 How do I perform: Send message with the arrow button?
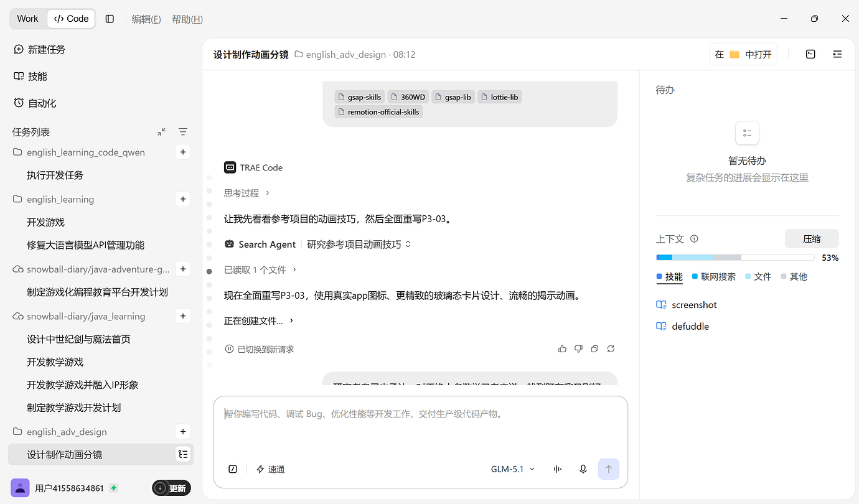pyautogui.click(x=609, y=469)
